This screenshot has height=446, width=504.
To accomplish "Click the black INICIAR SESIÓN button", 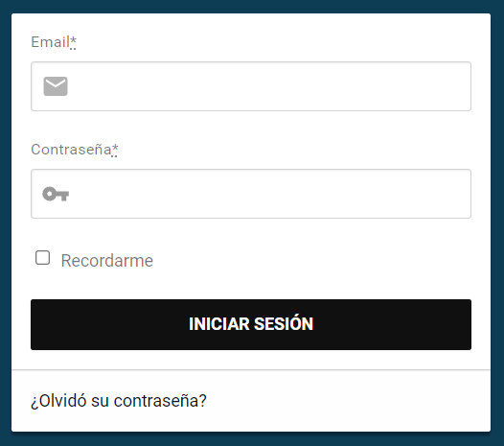I will point(251,324).
